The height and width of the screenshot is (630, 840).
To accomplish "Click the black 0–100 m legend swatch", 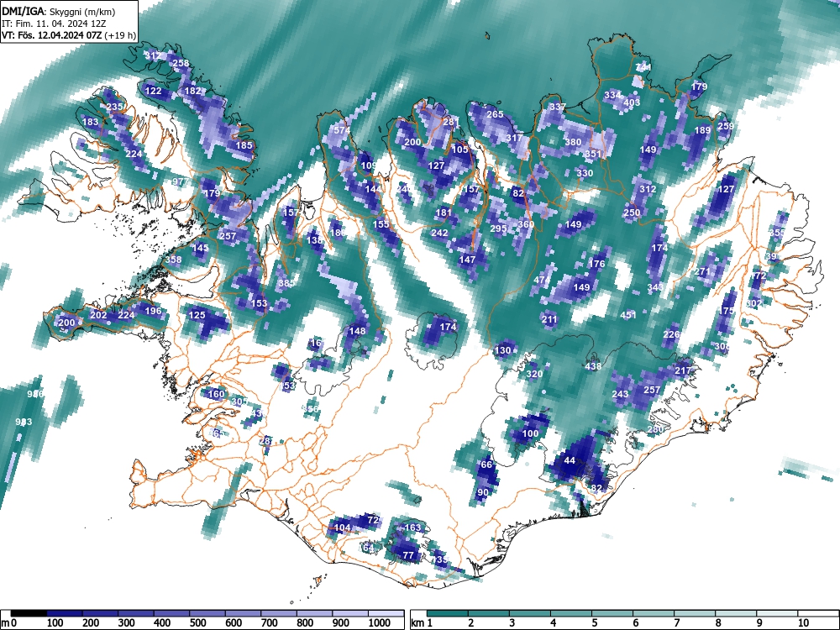I will pyautogui.click(x=29, y=613).
